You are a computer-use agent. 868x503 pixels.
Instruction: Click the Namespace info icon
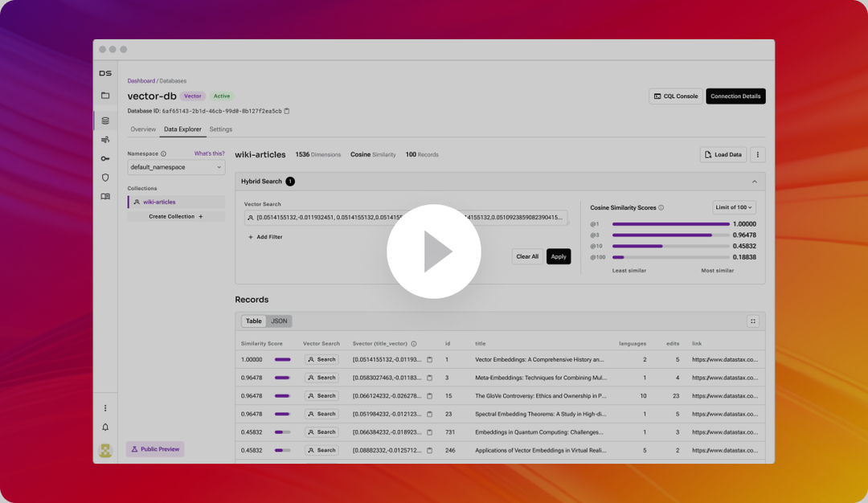point(163,153)
